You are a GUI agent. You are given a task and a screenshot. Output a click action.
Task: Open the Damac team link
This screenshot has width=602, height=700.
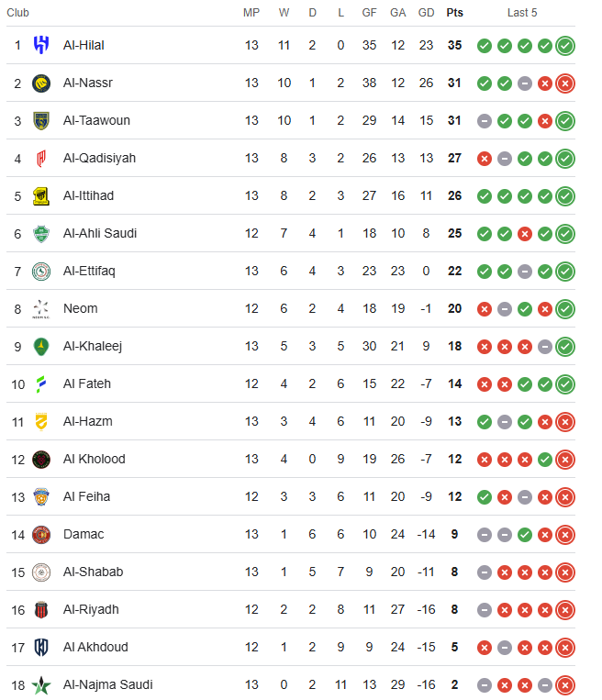click(84, 534)
